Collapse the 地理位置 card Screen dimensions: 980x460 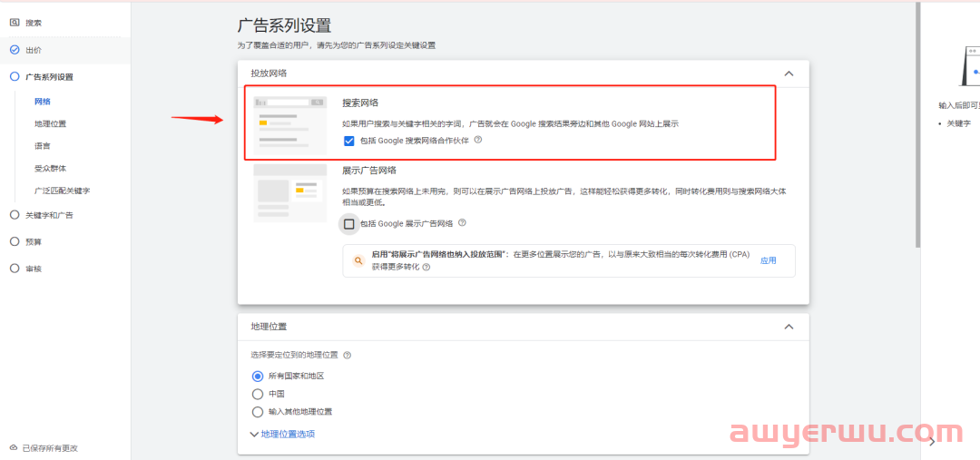click(x=789, y=327)
